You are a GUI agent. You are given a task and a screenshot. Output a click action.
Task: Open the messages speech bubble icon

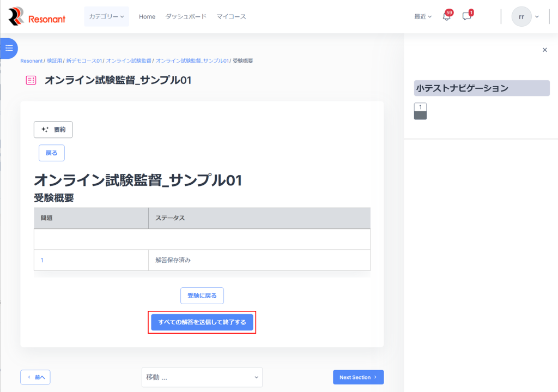(466, 17)
